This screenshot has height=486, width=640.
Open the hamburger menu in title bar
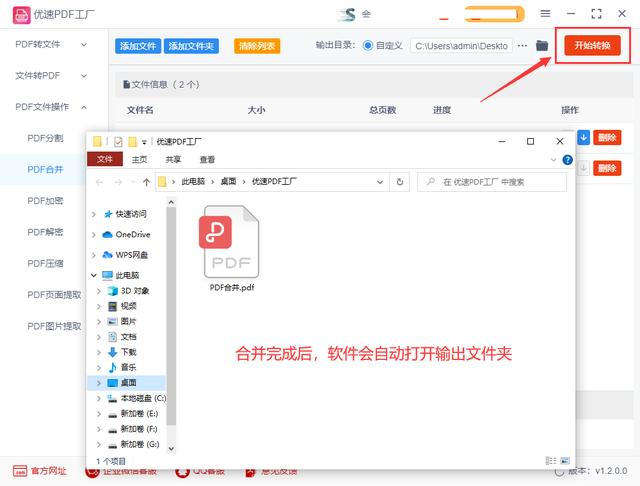(x=545, y=13)
